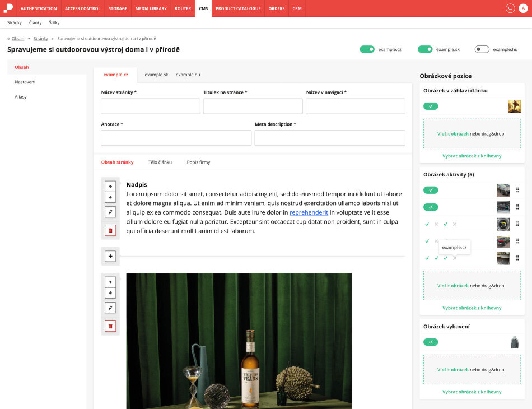
Task: Click the Anotace input field
Action: click(x=176, y=138)
